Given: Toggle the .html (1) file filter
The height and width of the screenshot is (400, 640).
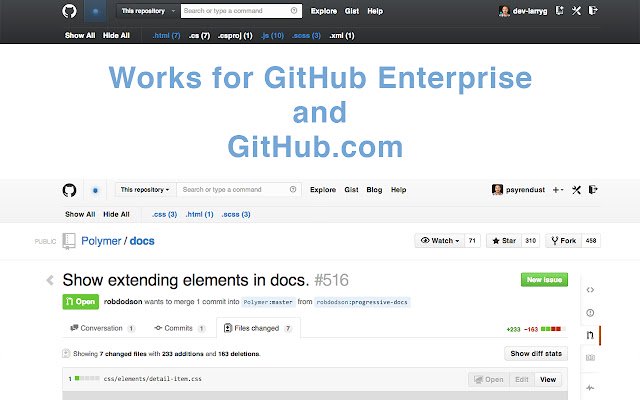Looking at the screenshot, I should pyautogui.click(x=200, y=214).
